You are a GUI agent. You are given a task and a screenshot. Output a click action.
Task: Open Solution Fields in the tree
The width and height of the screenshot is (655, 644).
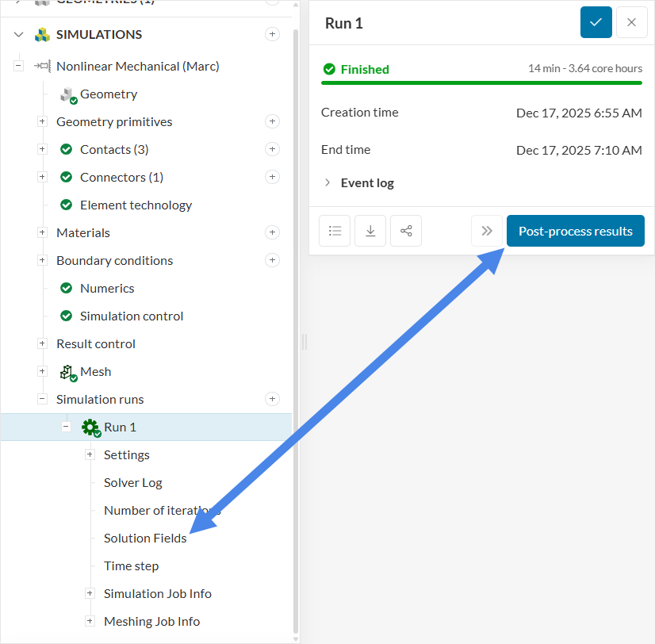click(145, 538)
